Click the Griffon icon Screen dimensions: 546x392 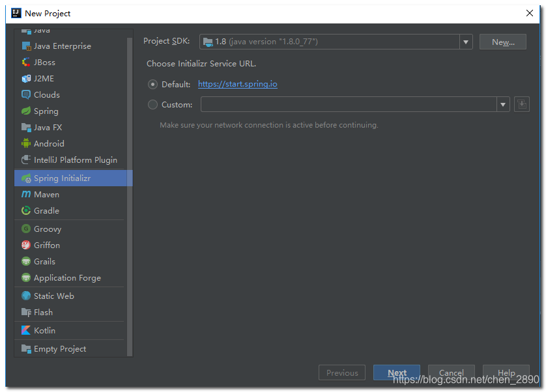tap(26, 245)
